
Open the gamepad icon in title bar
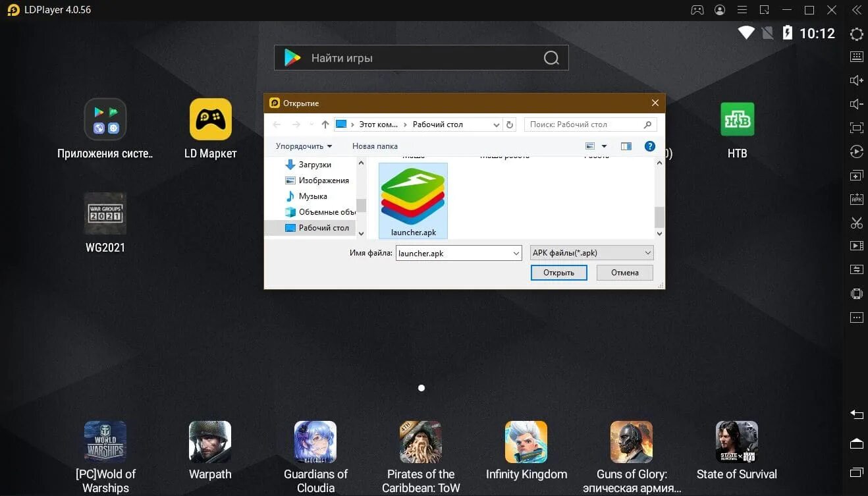[x=697, y=10]
